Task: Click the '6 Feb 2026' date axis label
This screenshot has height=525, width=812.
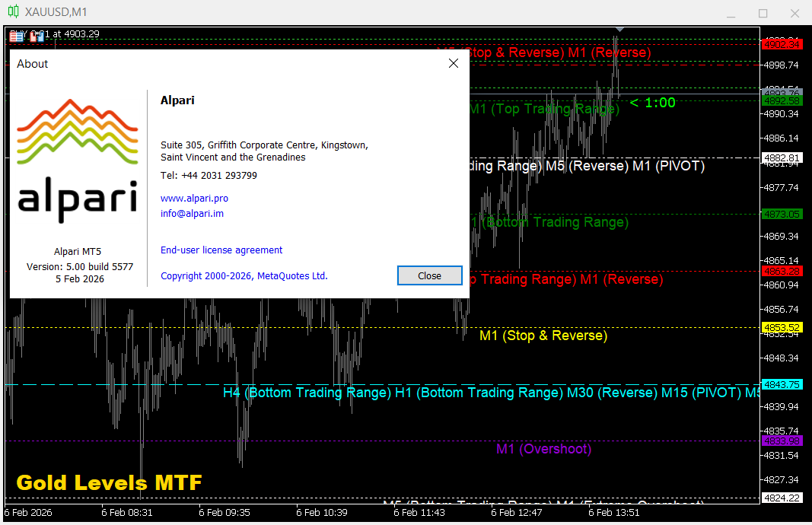Action: click(x=28, y=513)
